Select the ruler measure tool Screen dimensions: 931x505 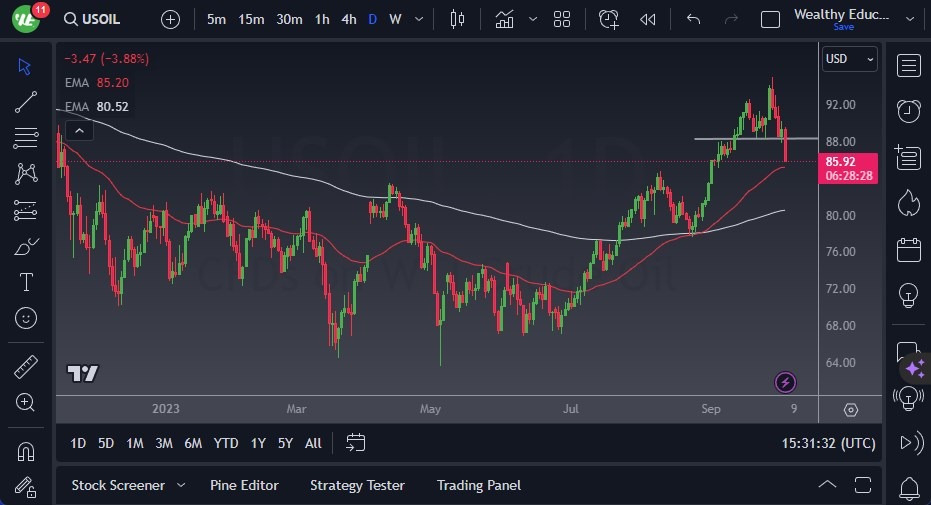[26, 367]
